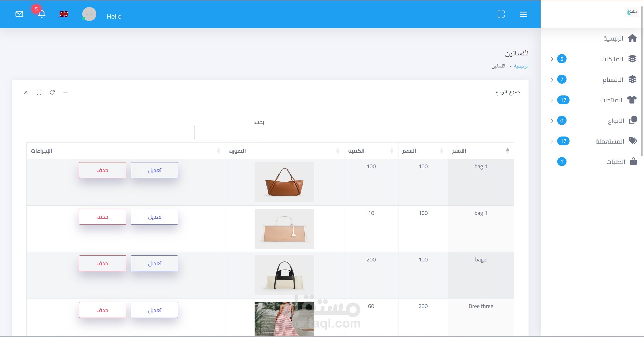Open الطلبات item in the sidebar
The height and width of the screenshot is (337, 644).
[615, 162]
